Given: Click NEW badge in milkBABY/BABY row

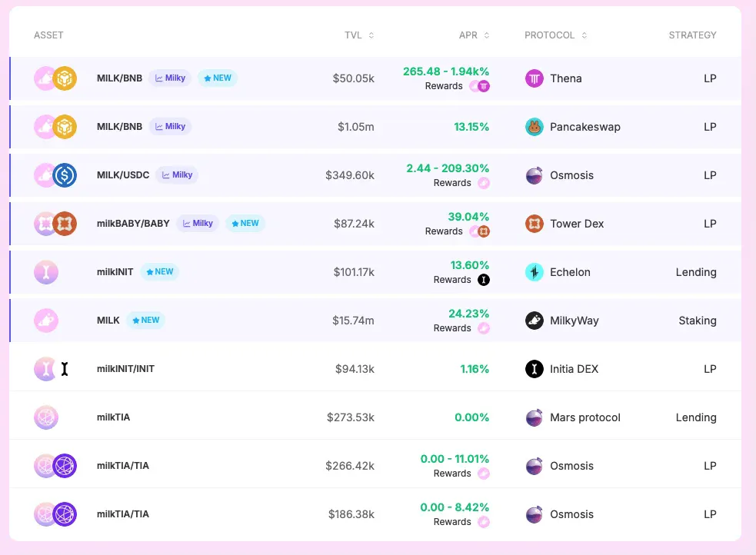Looking at the screenshot, I should pyautogui.click(x=245, y=223).
